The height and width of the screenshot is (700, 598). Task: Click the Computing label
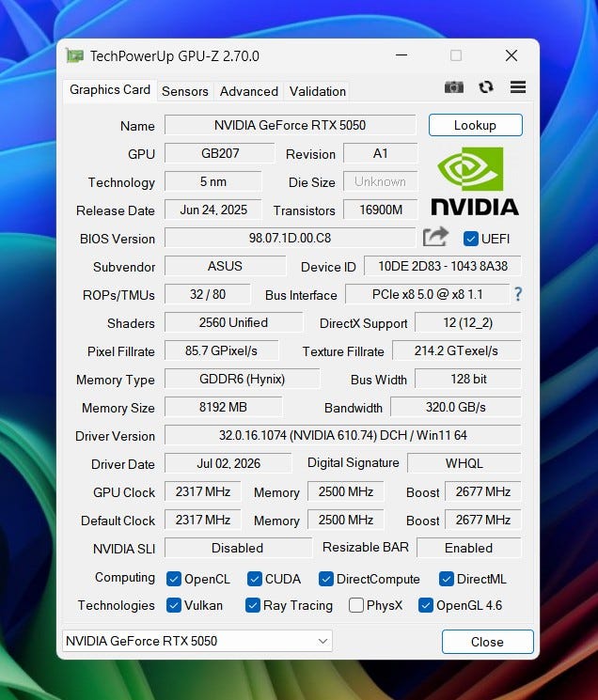pos(125,577)
